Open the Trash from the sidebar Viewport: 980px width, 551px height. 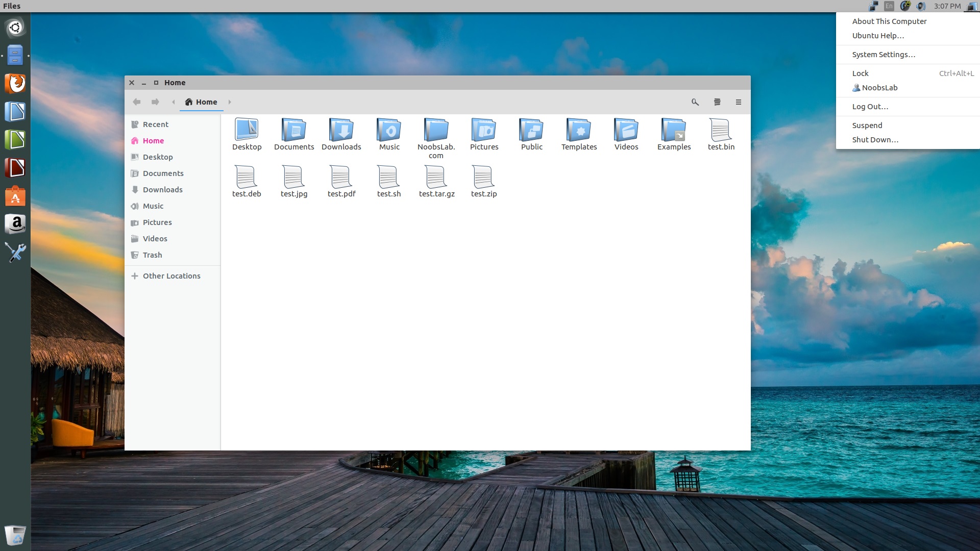[x=152, y=255]
